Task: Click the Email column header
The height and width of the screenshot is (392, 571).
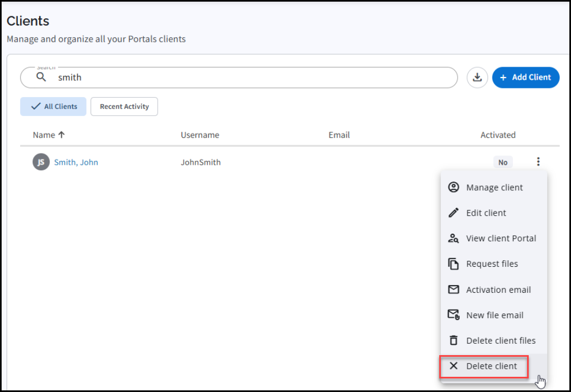Action: point(339,135)
